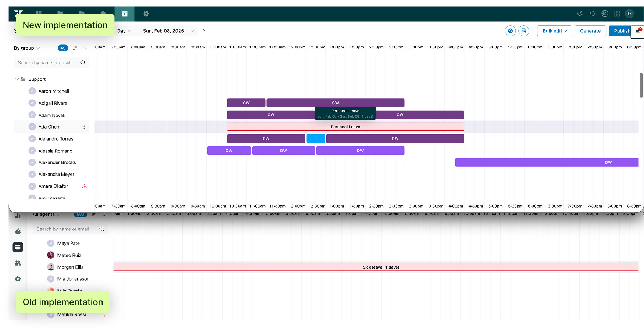644x331 pixels.
Task: Select Ada Chen's Personal Leave bar
Action: click(x=345, y=127)
